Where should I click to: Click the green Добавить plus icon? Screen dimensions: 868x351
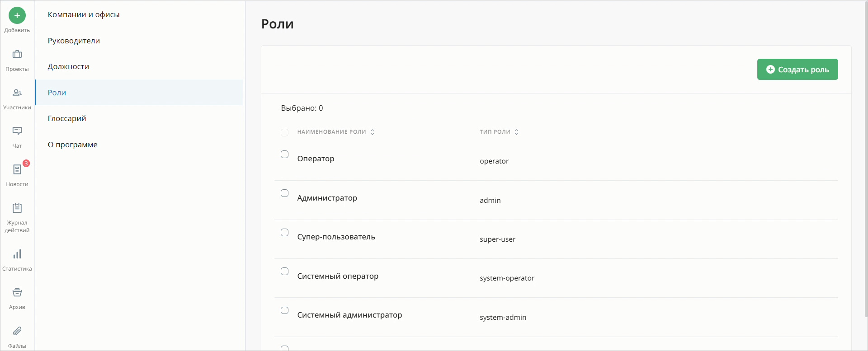tap(17, 15)
